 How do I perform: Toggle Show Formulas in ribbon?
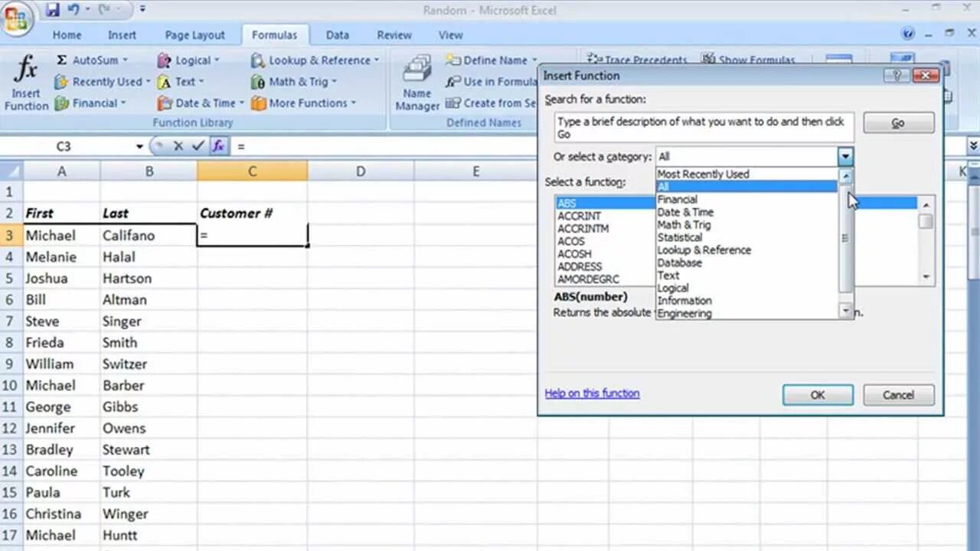click(748, 60)
